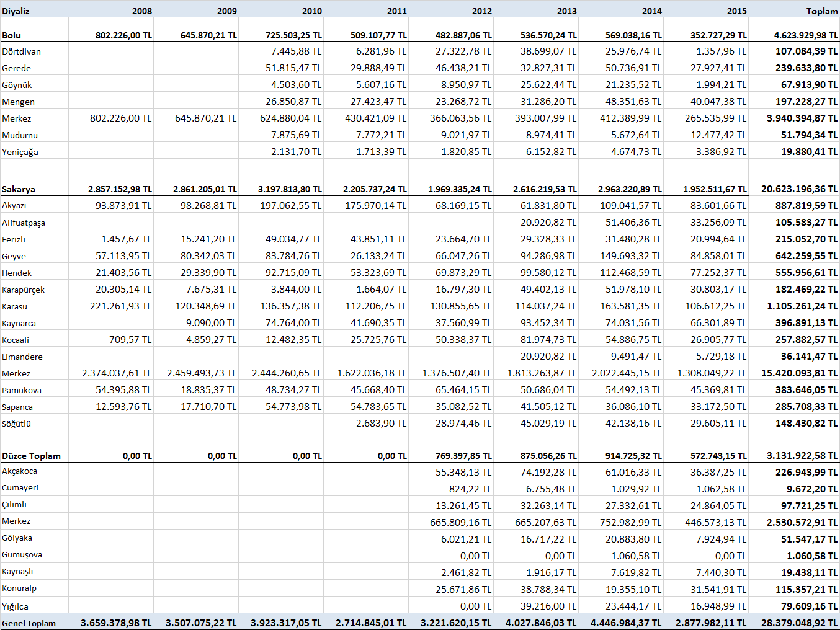Click Genel Toplam 2014 value 4.446.984,37 TL
This screenshot has width=840, height=630.
tap(627, 623)
